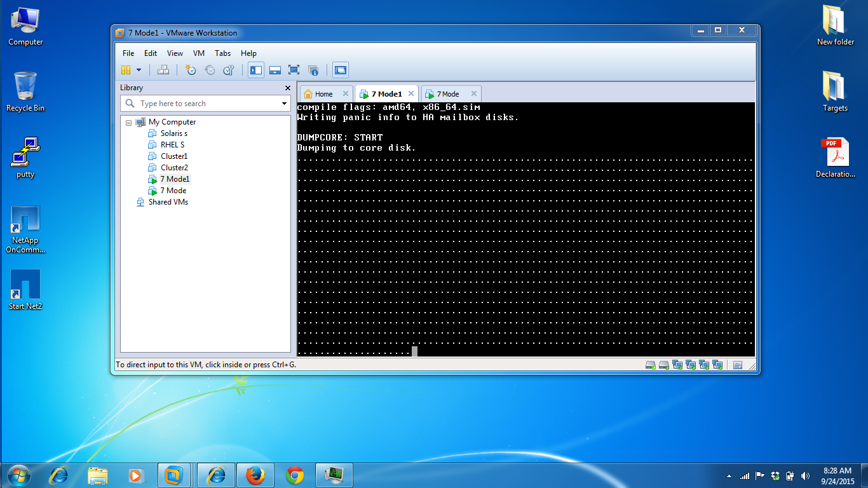Click the first network adapter status icon
Image resolution: width=868 pixels, height=488 pixels.
pyautogui.click(x=677, y=365)
